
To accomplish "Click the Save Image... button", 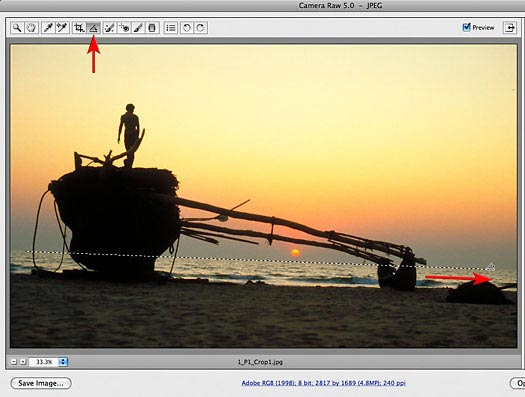I will click(x=41, y=383).
